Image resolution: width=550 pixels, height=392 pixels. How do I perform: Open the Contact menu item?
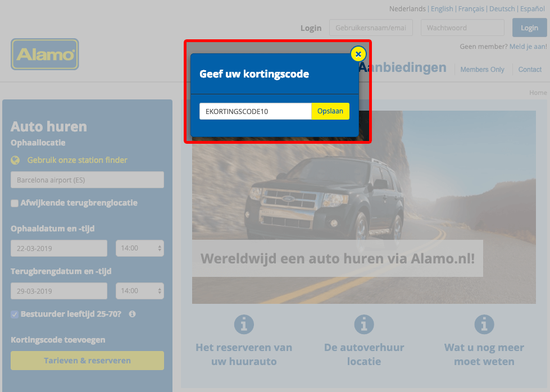coord(530,70)
